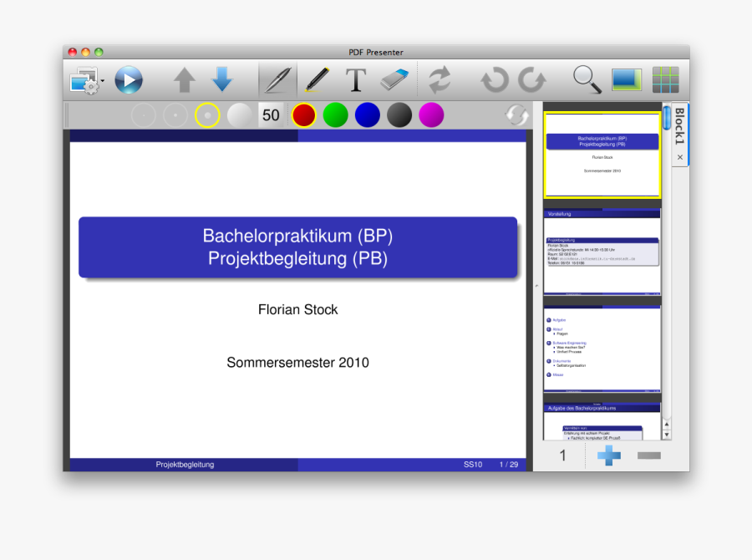Image resolution: width=752 pixels, height=560 pixels.
Task: Close the Block1 tab
Action: [x=678, y=157]
